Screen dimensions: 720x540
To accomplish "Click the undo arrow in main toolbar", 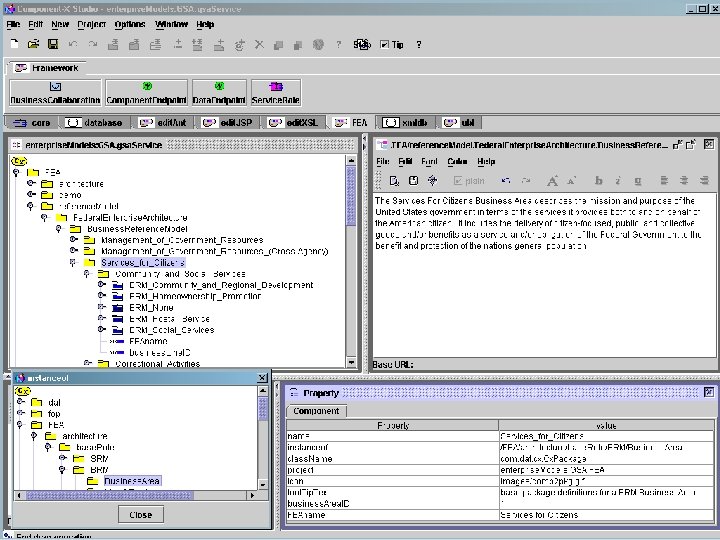I will tap(73, 44).
